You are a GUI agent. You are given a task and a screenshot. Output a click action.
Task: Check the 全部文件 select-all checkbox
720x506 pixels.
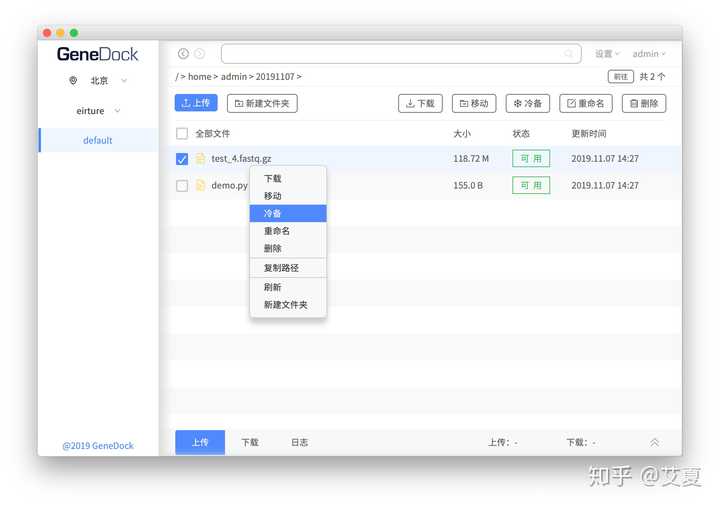(x=182, y=134)
